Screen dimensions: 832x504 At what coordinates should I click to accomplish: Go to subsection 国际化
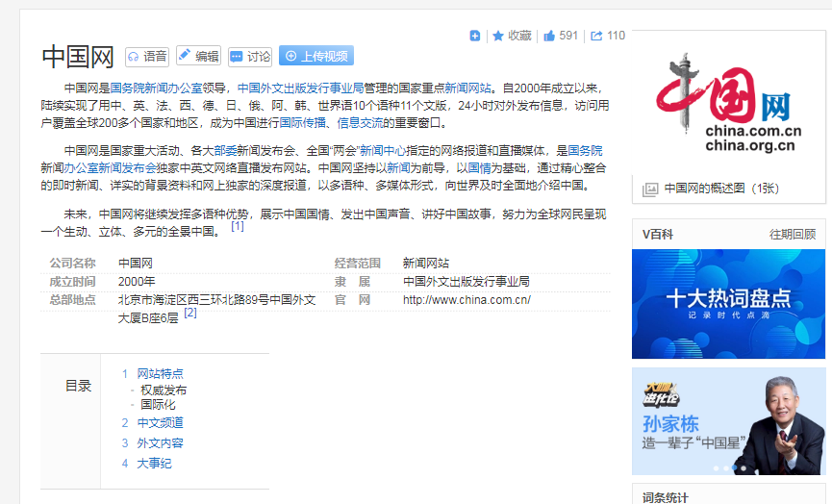(158, 404)
